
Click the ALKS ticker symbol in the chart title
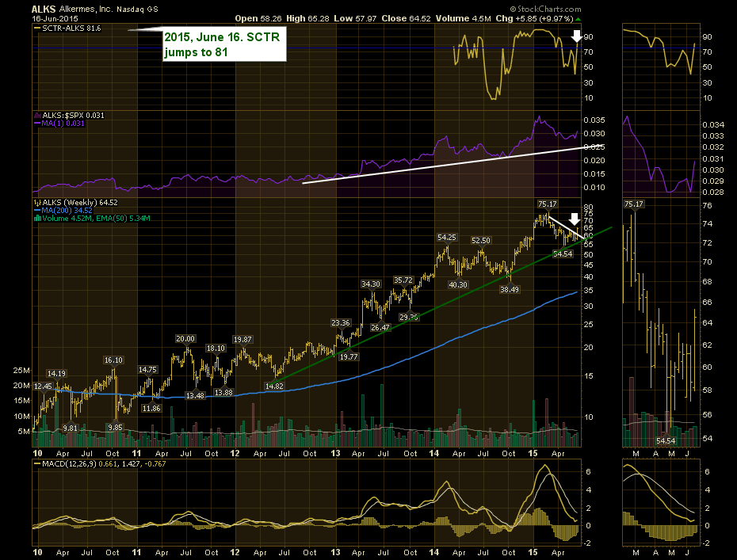[44, 9]
